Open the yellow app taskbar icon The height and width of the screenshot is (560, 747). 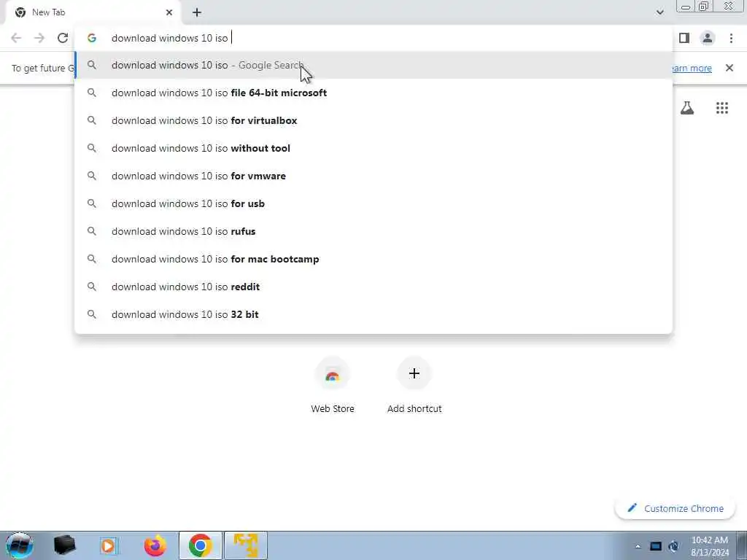(x=246, y=545)
